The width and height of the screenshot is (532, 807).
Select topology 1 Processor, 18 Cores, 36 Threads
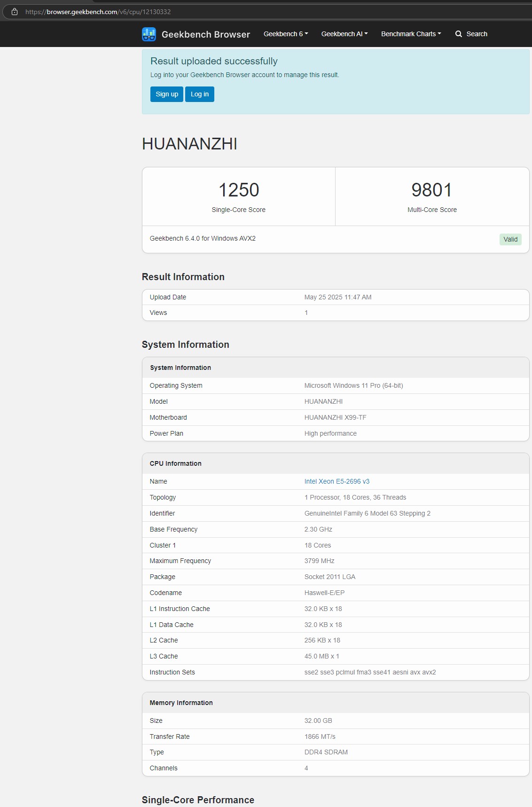[355, 497]
